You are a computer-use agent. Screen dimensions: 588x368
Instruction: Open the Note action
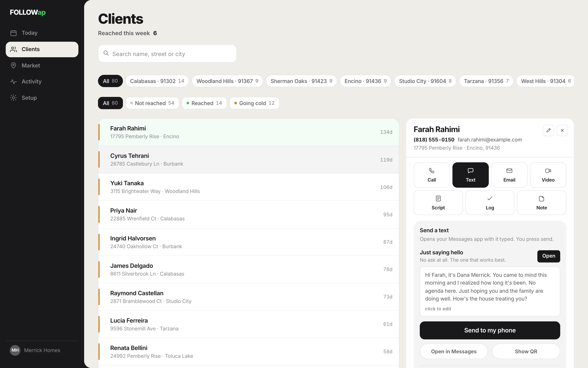click(x=542, y=203)
